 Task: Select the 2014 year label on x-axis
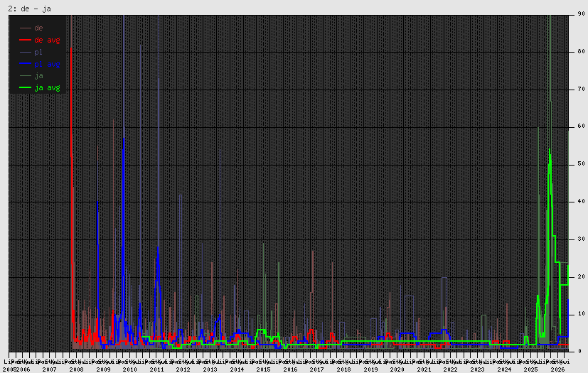click(237, 369)
